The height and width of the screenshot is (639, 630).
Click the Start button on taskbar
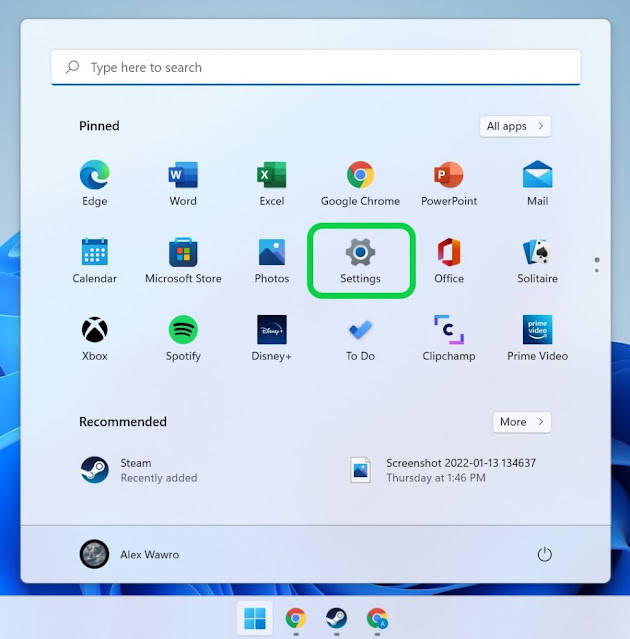[255, 618]
